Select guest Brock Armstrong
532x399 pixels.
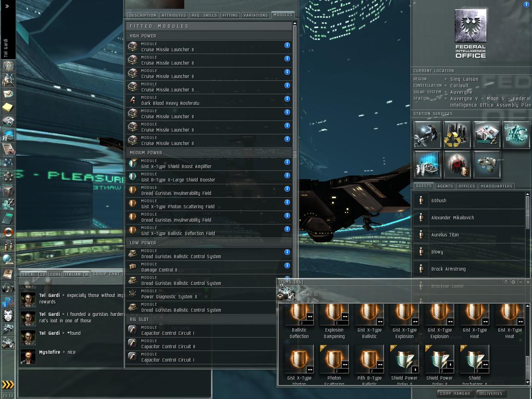(469, 269)
